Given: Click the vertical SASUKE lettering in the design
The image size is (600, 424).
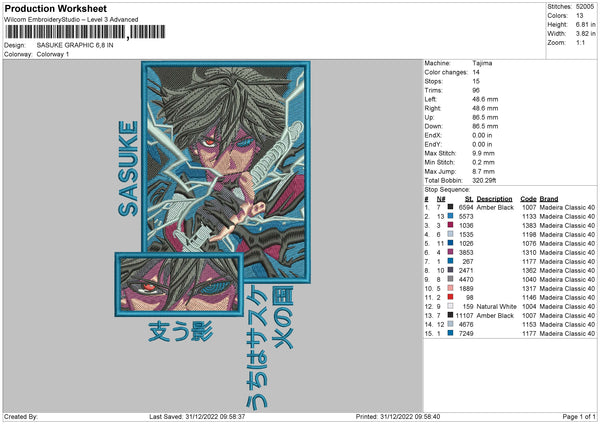Looking at the screenshot, I should click(x=128, y=168).
